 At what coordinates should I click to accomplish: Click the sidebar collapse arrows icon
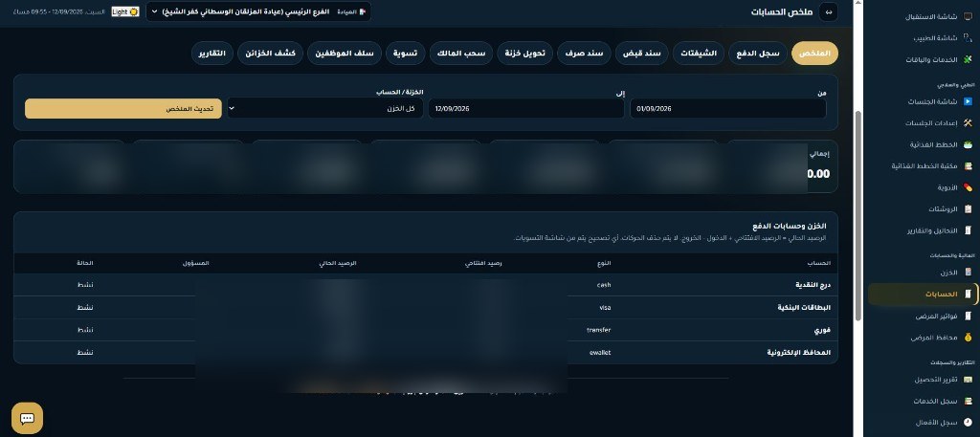pos(828,11)
